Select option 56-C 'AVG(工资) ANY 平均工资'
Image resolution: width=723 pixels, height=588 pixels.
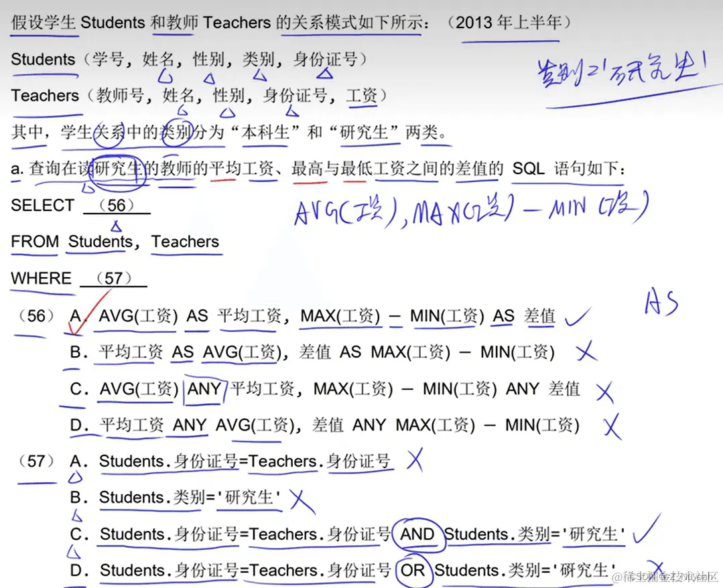325,389
